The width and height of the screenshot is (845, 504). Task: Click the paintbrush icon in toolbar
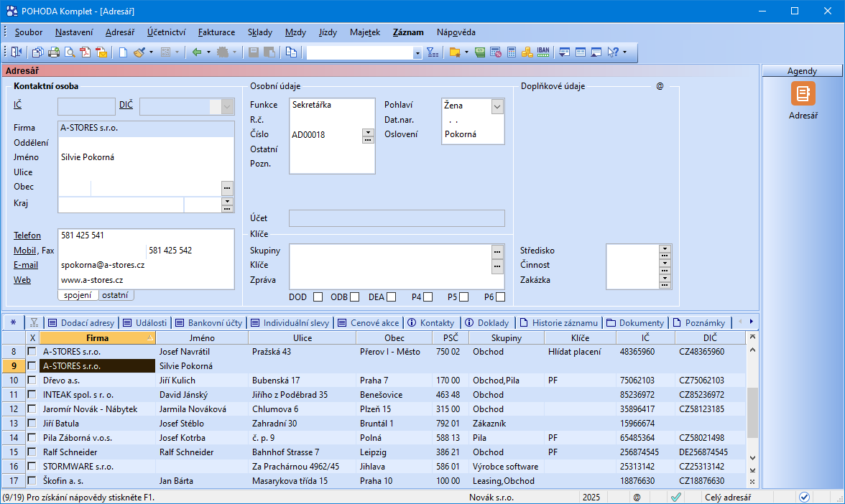[x=139, y=52]
